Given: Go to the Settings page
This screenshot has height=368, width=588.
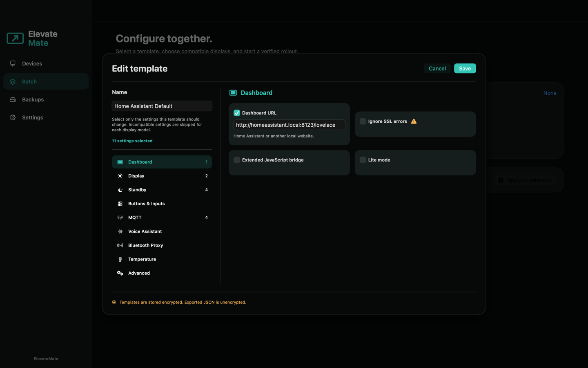Looking at the screenshot, I should (x=46, y=117).
